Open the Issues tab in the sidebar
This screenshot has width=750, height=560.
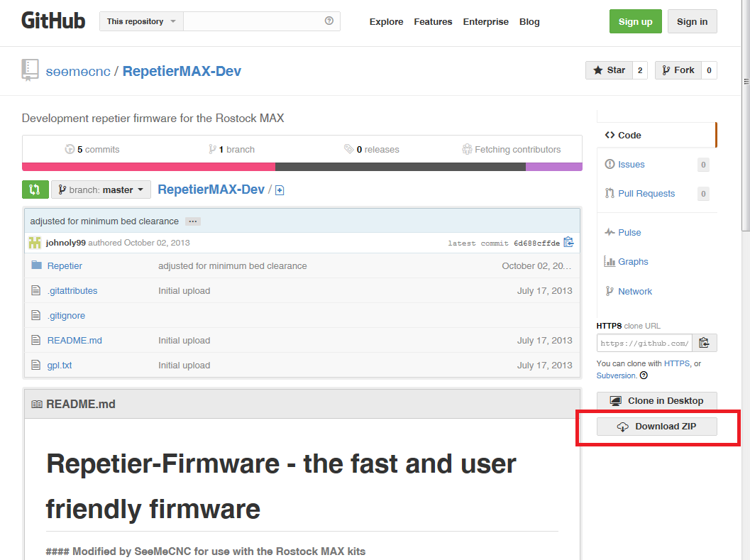pos(631,165)
